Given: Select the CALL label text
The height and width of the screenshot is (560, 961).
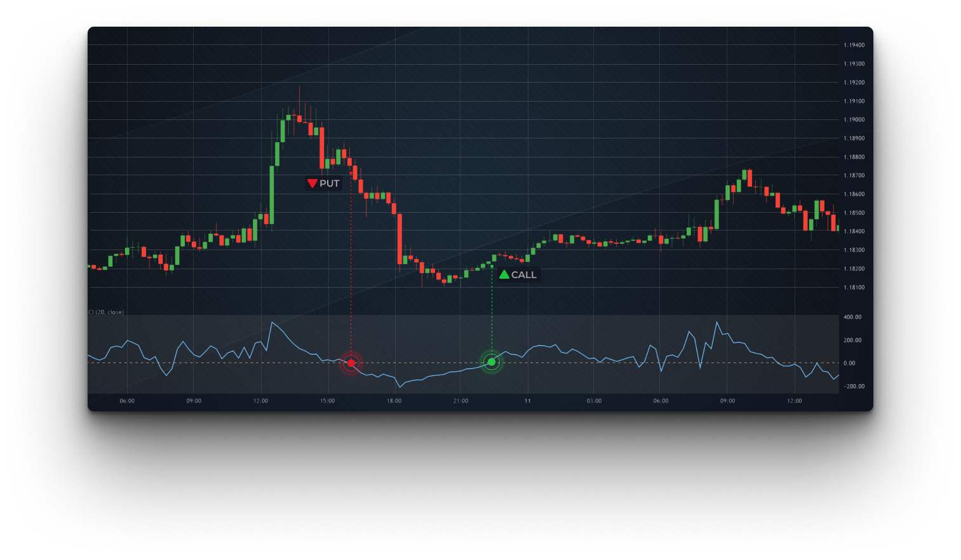Looking at the screenshot, I should tap(524, 275).
